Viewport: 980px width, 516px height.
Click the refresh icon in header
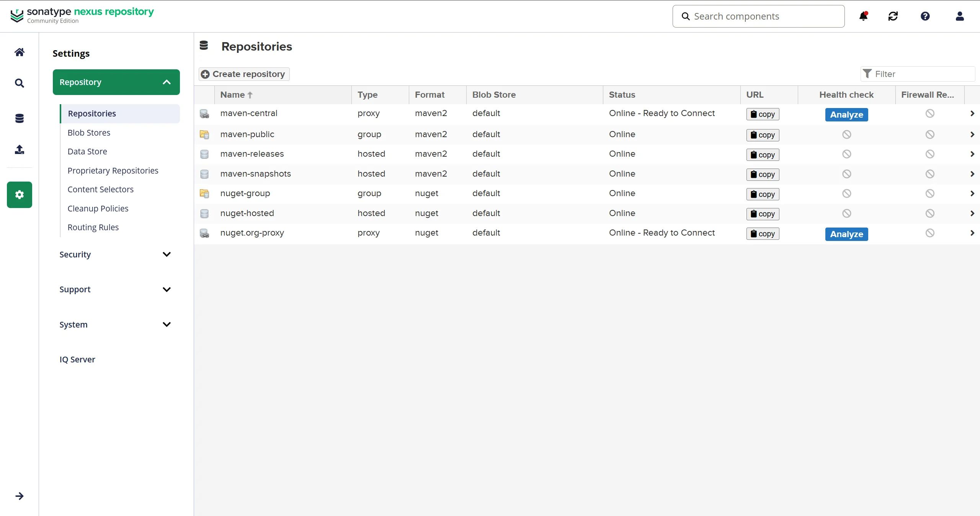pos(893,16)
